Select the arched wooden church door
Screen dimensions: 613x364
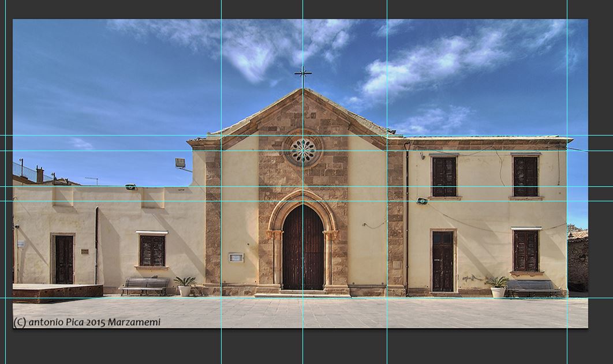coord(303,248)
